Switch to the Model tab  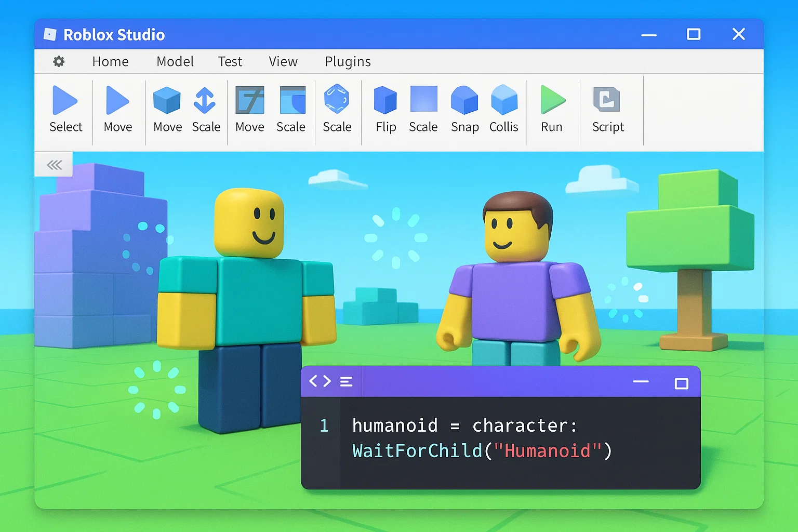pos(175,61)
